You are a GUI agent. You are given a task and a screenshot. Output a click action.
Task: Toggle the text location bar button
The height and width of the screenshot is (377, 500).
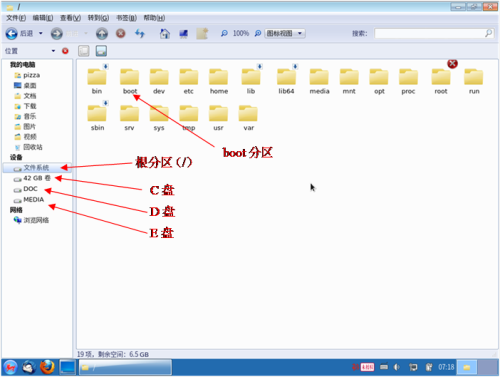(84, 51)
